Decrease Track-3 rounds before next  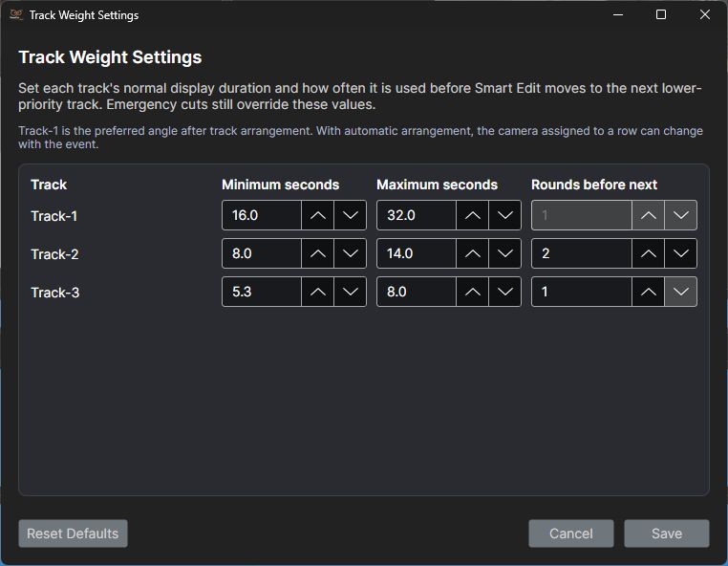[680, 292]
